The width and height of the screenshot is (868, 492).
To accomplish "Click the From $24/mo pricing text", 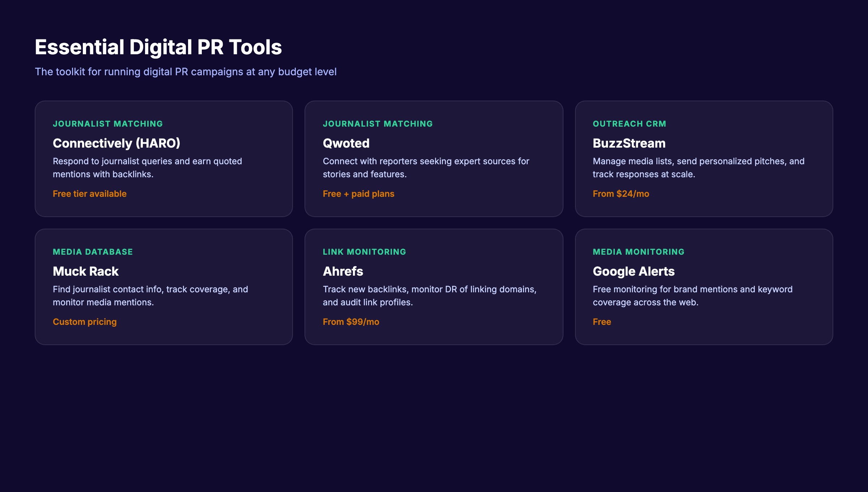I will tap(621, 194).
